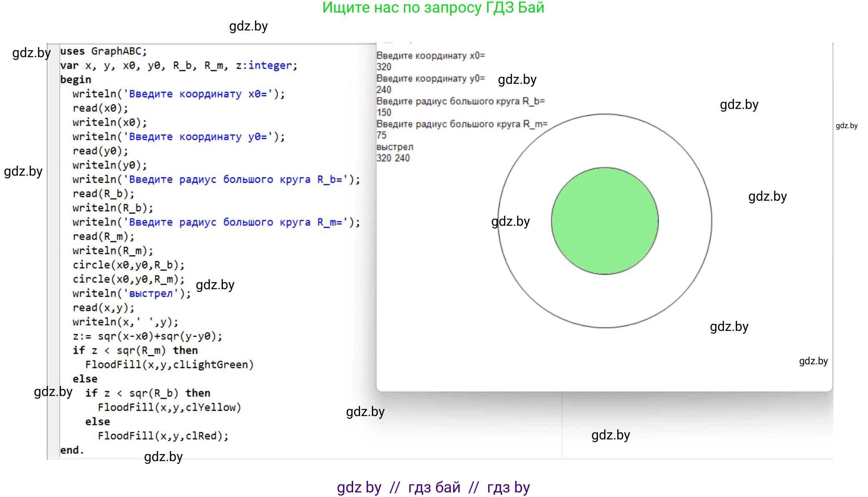Image resolution: width=868 pixels, height=497 pixels.
Task: Click the 'FloodFill(x,y,clLightGreen)' statement
Action: (169, 365)
